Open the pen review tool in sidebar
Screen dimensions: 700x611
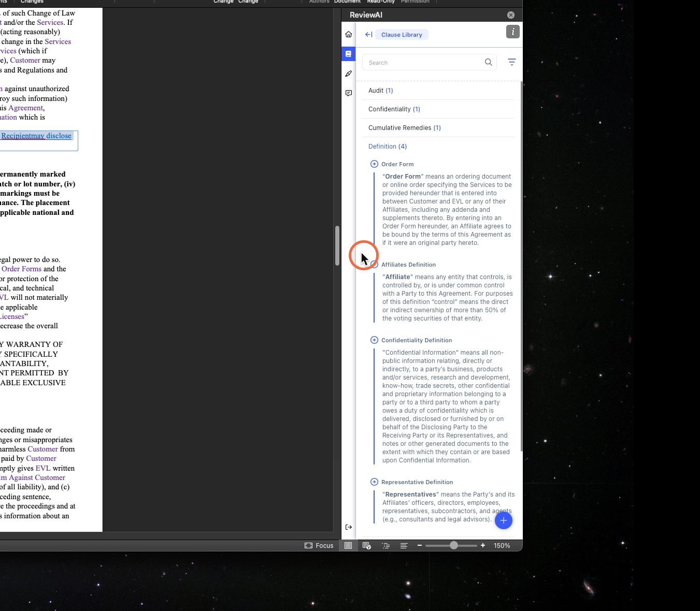349,74
